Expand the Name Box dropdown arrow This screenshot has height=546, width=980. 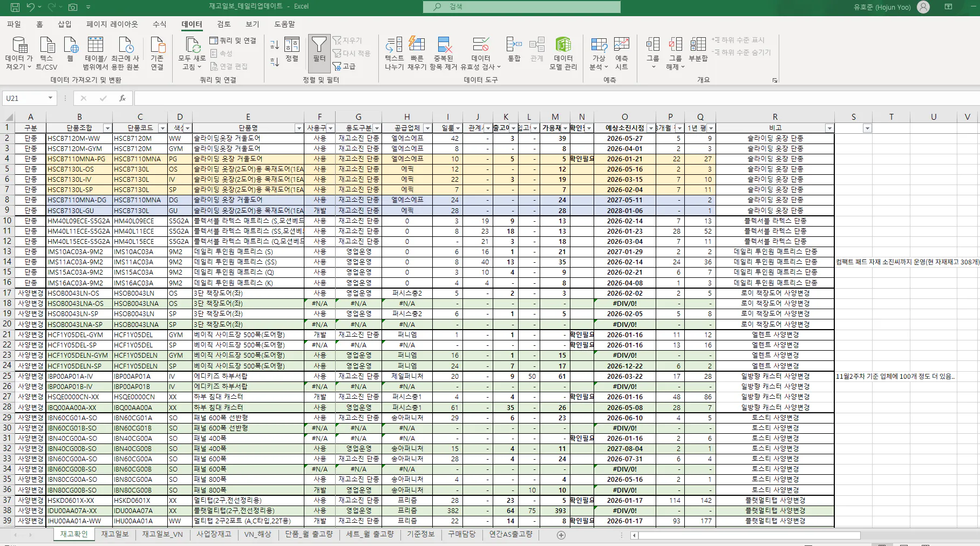pyautogui.click(x=50, y=98)
